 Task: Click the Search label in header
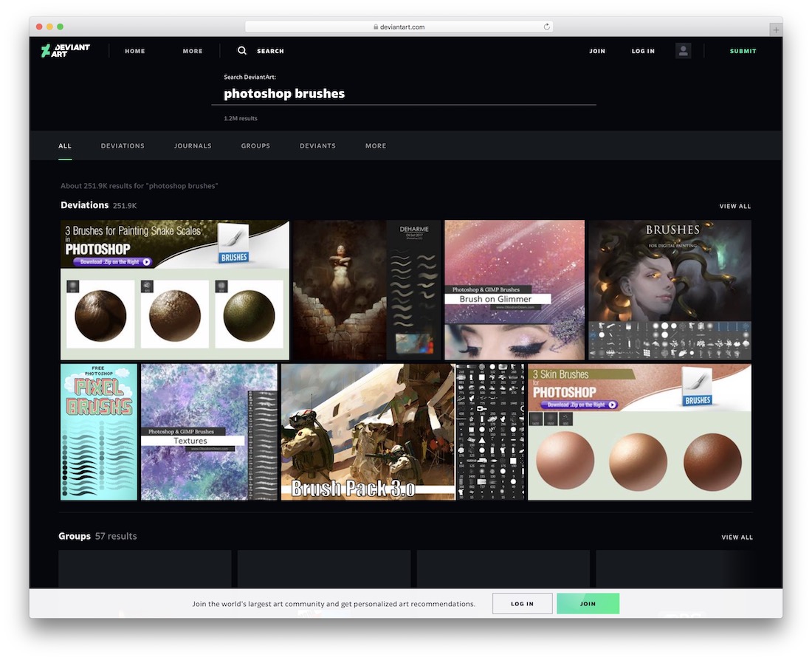point(270,51)
